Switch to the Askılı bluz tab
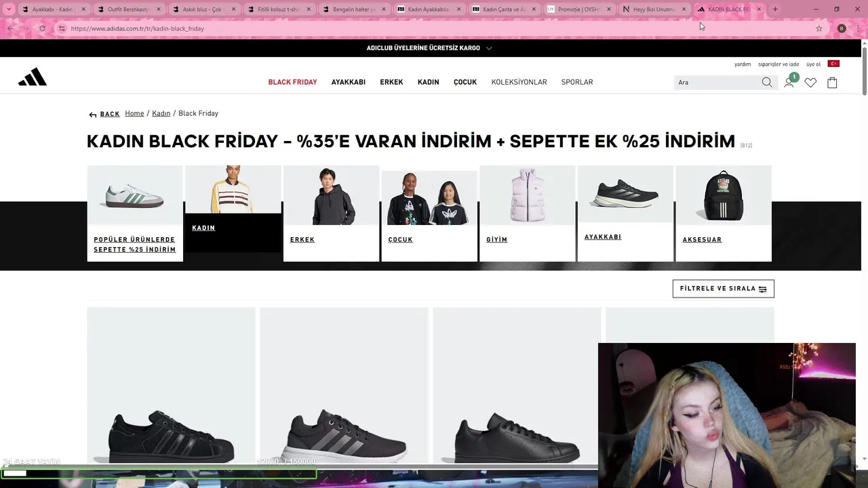 click(203, 9)
